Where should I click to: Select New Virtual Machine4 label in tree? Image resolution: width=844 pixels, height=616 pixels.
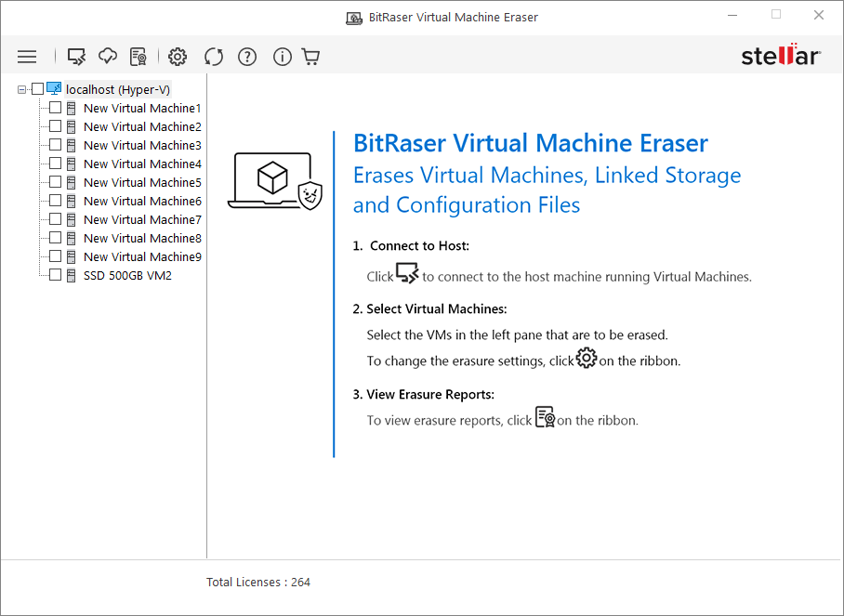(x=142, y=164)
